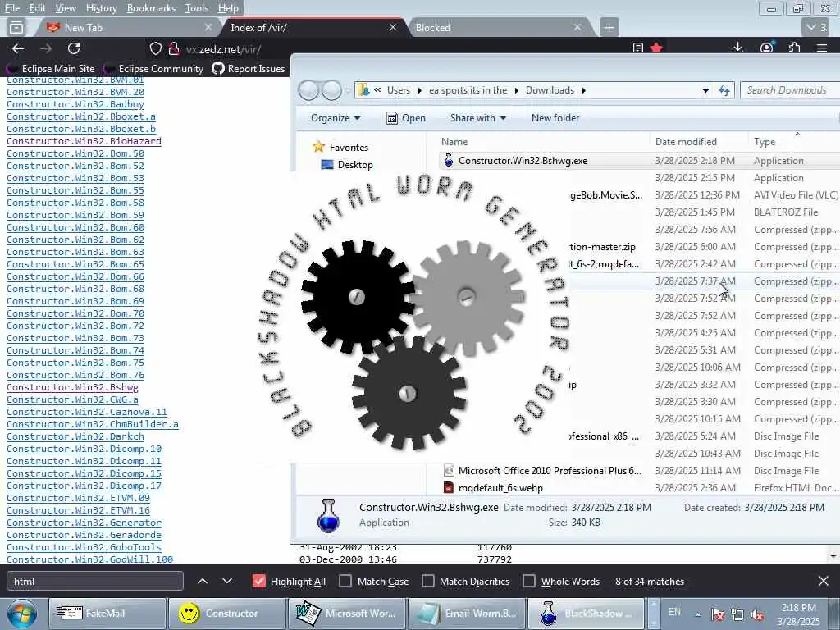Open the extensions puzzle icon

(x=794, y=48)
